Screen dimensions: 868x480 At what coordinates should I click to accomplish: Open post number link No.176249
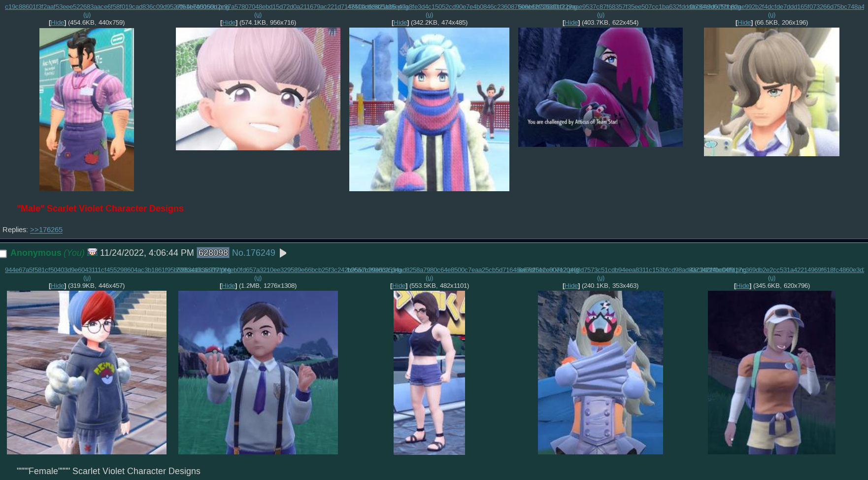tap(253, 253)
